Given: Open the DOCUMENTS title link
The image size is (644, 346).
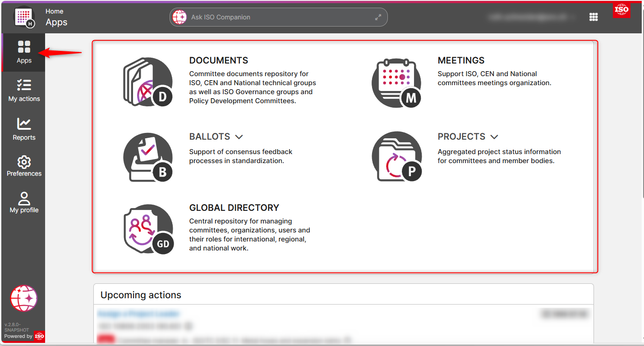Looking at the screenshot, I should click(219, 60).
